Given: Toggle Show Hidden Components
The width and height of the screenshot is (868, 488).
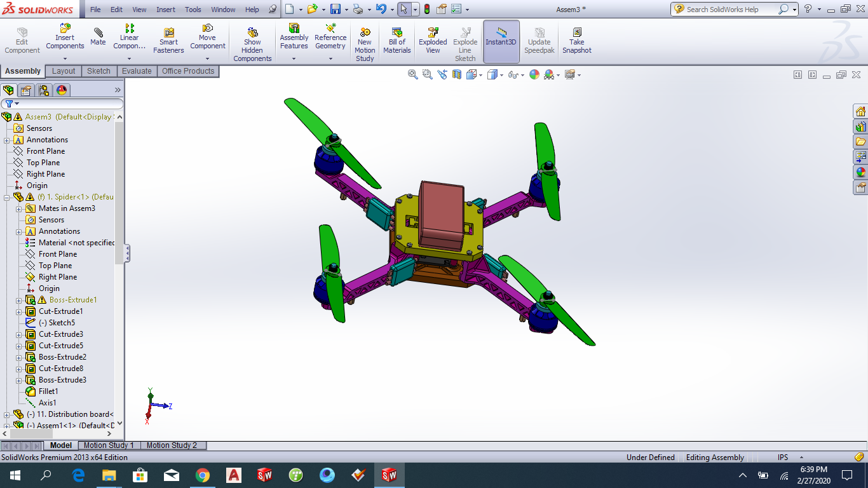Looking at the screenshot, I should [x=252, y=44].
